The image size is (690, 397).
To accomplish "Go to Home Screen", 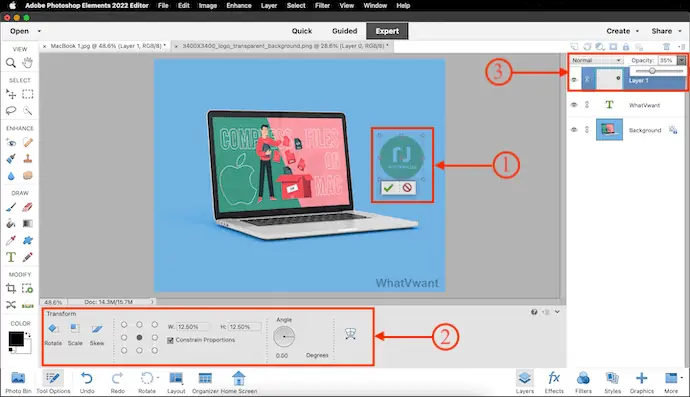I will pos(239,382).
